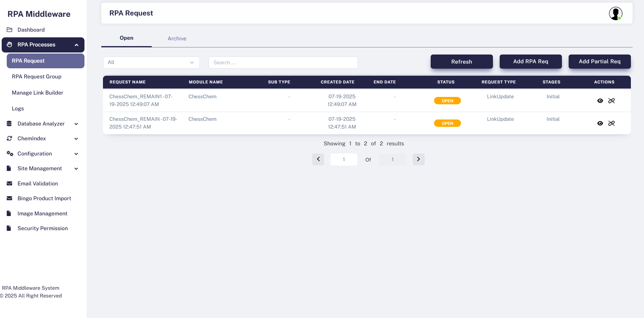Switch to the Archive tab

coord(177,39)
